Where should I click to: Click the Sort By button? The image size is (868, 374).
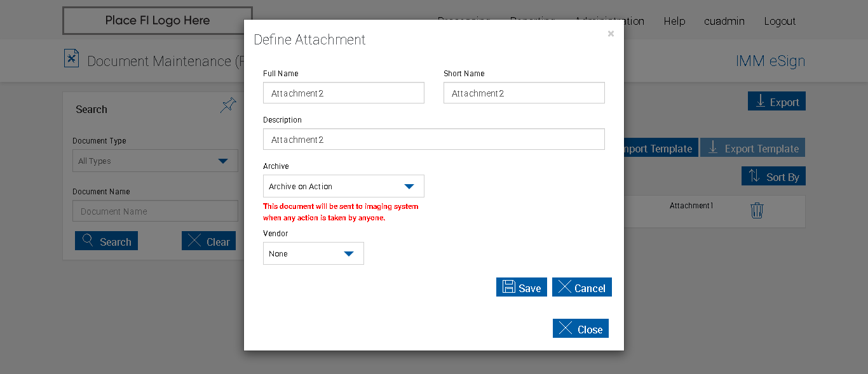773,177
